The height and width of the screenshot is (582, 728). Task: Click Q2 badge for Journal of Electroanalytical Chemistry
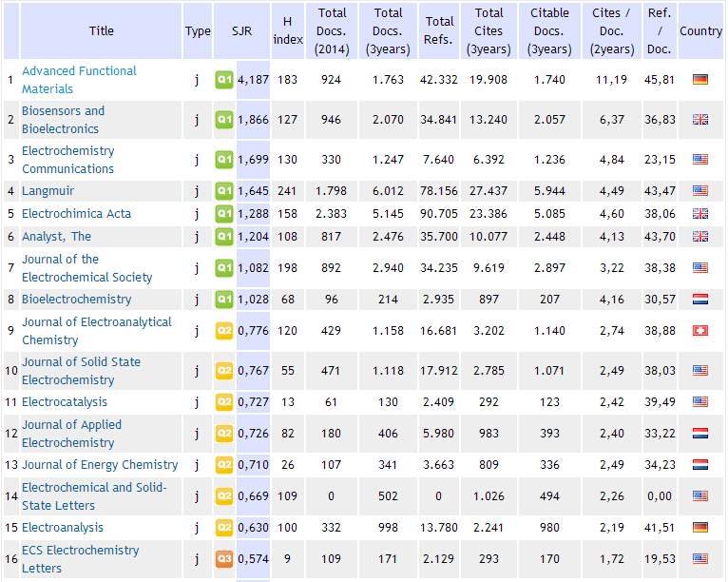point(224,331)
